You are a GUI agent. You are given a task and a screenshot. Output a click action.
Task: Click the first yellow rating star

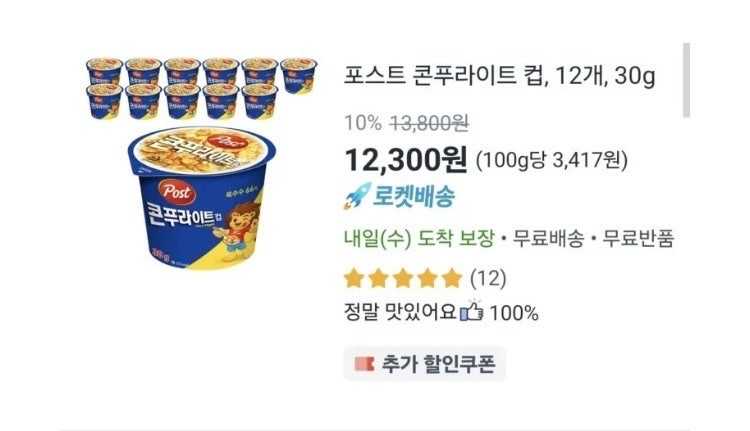tap(354, 278)
